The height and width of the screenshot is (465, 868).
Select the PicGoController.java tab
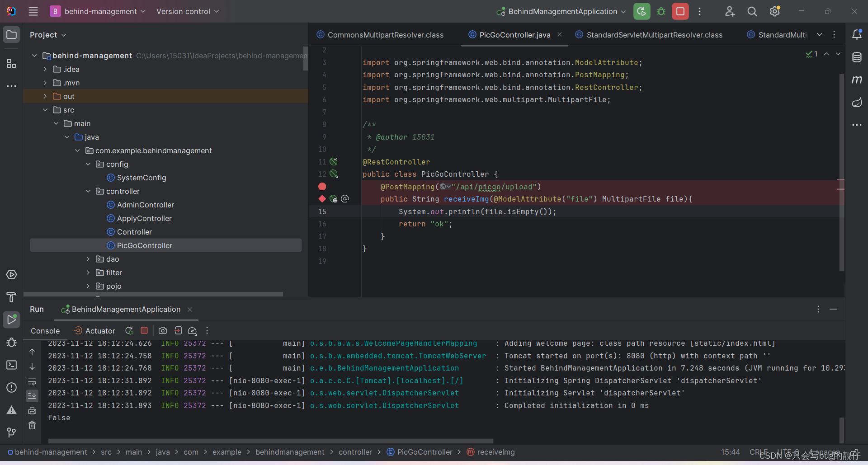[515, 35]
